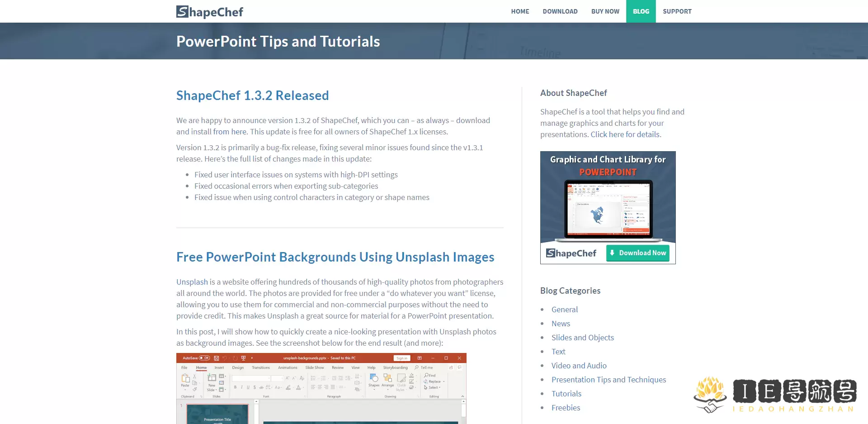Open the Video and Audio category
The image size is (868, 424).
pyautogui.click(x=579, y=366)
